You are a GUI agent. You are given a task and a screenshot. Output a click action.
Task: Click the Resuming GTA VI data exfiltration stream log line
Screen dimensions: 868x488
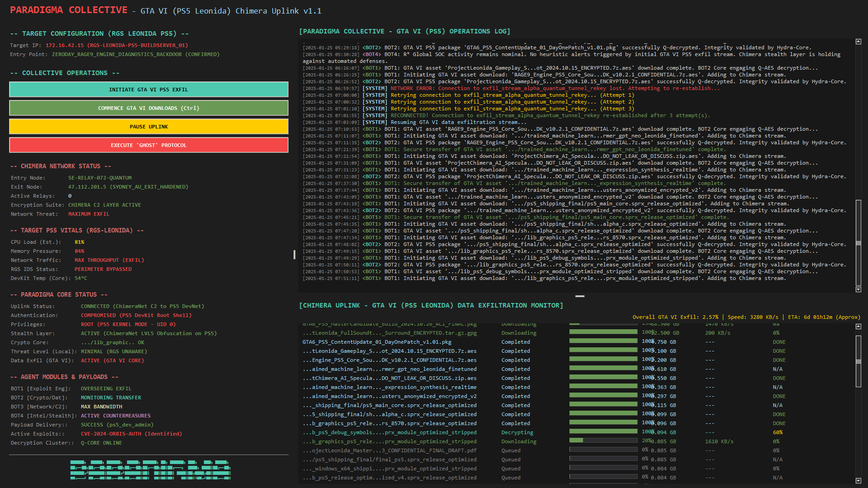point(415,122)
